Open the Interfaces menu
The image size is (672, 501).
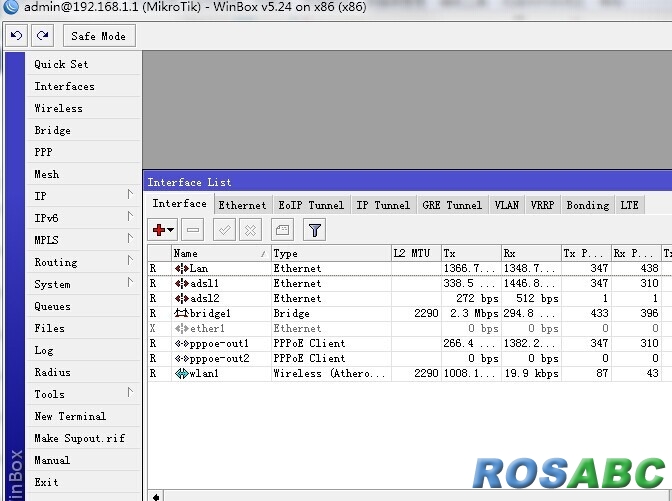point(84,86)
